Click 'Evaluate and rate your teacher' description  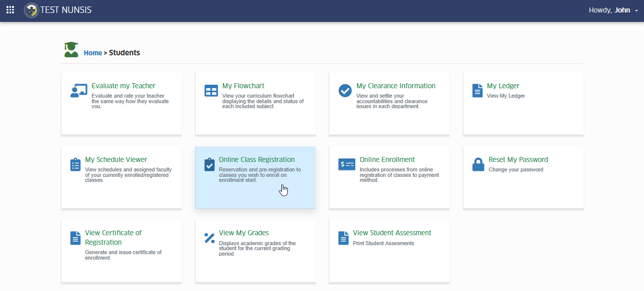point(130,101)
